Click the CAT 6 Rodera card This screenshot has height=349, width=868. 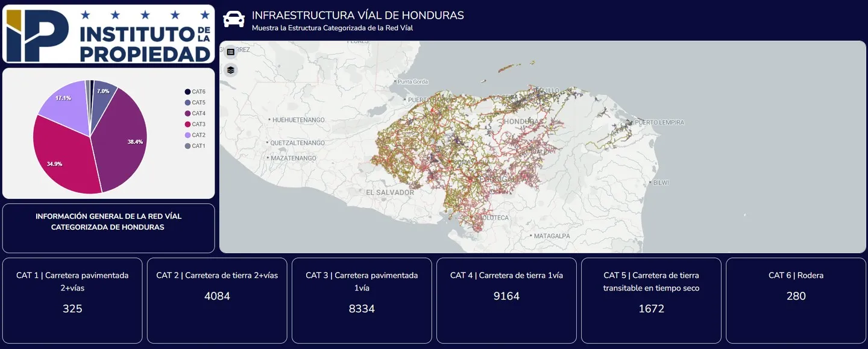tap(796, 301)
